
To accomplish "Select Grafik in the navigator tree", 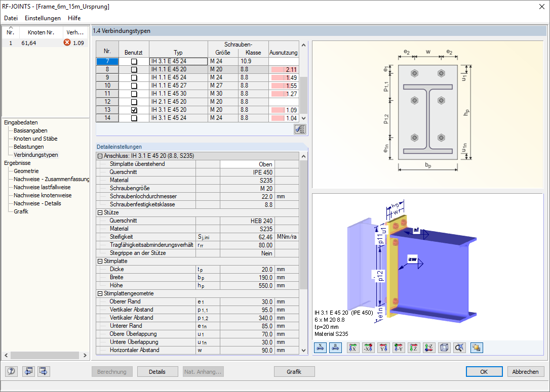I will [x=21, y=211].
